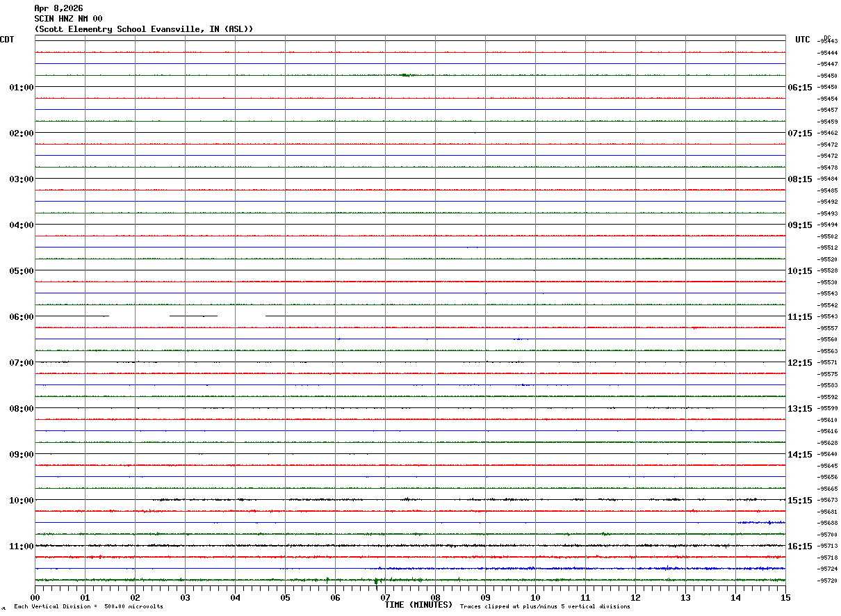Click DC offset value '-95724'
Viewport: 841px width, 616px height.
coord(828,569)
